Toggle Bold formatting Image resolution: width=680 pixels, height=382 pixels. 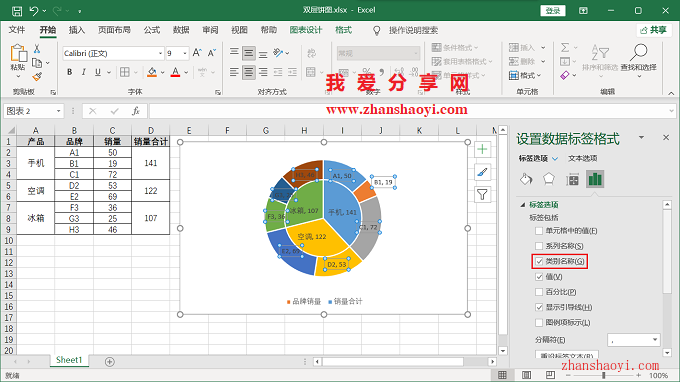point(69,72)
